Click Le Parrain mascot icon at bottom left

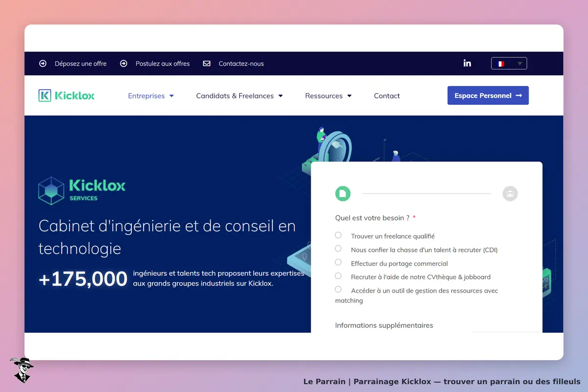point(22,370)
